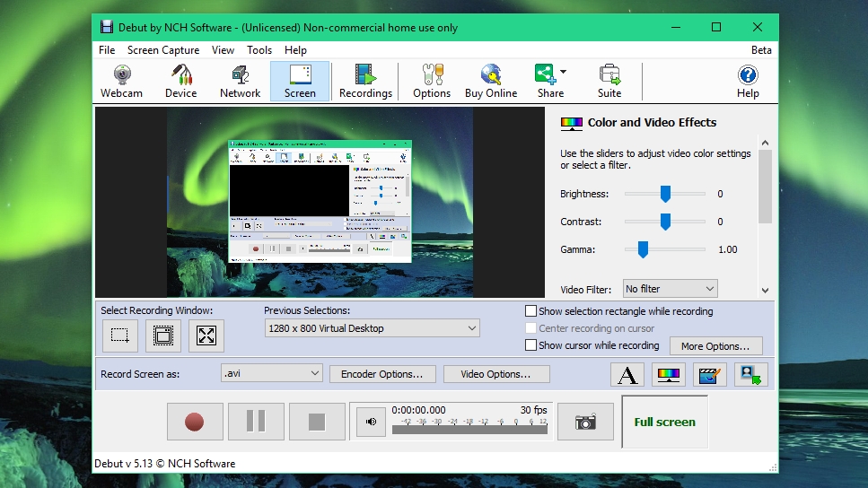This screenshot has height=488, width=868.
Task: Select fullscreen recording window icon
Action: 206,335
